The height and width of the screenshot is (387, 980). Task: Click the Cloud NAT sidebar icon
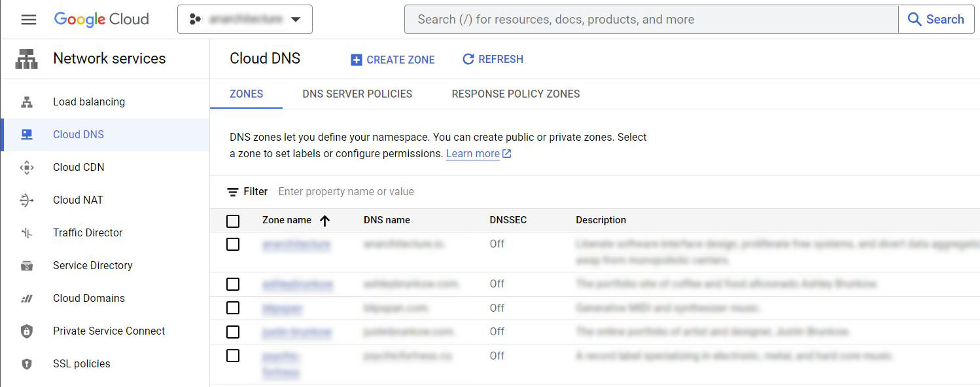coord(27,200)
